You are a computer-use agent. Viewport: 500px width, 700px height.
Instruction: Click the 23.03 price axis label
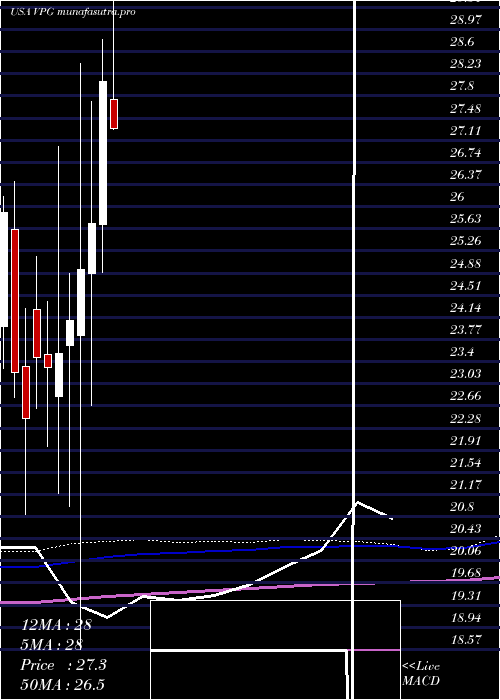pos(465,374)
